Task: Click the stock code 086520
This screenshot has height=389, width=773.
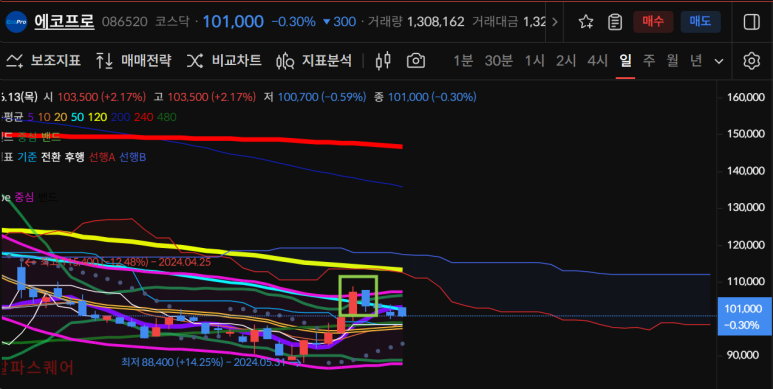Action: coord(124,22)
